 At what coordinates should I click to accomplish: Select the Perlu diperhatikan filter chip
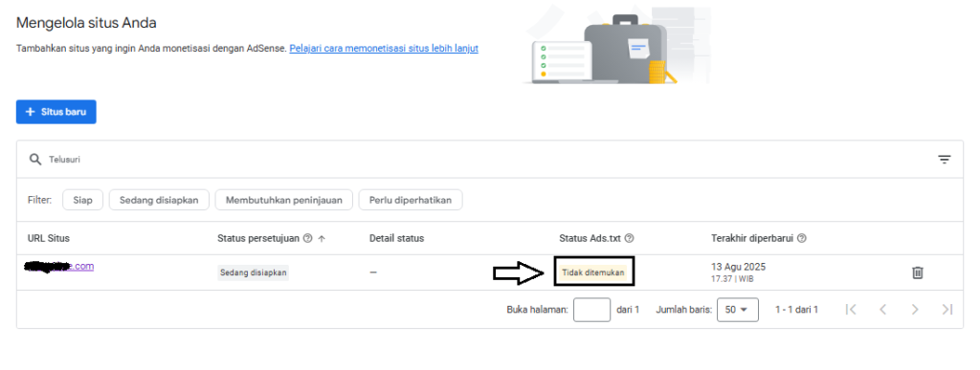click(x=410, y=200)
